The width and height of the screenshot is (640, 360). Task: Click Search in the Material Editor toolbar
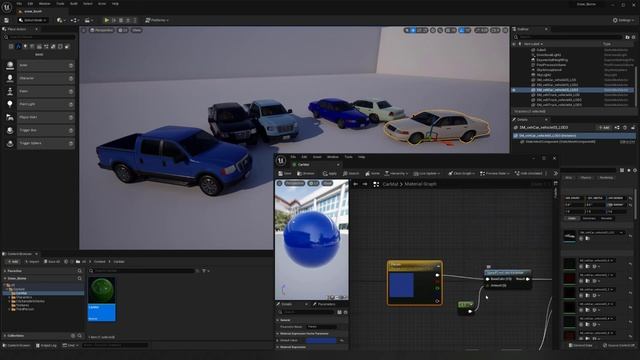coord(351,173)
